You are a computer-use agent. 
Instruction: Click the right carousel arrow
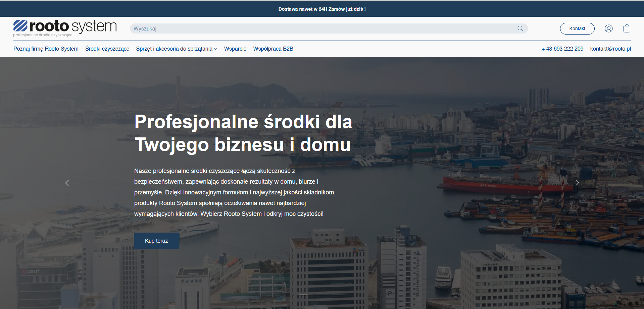pos(577,183)
